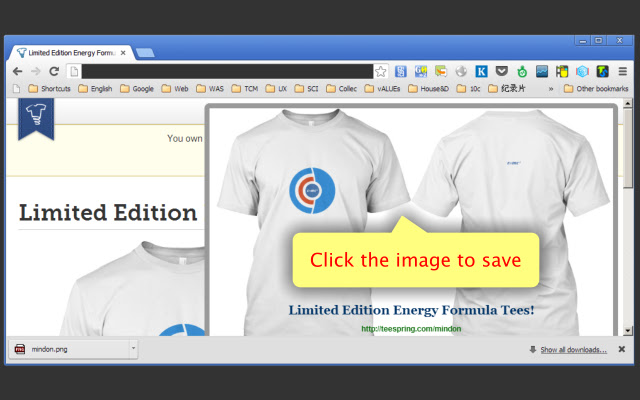Select the Limited Edition Energy Formula tab
The height and width of the screenshot is (400, 640).
(71, 53)
